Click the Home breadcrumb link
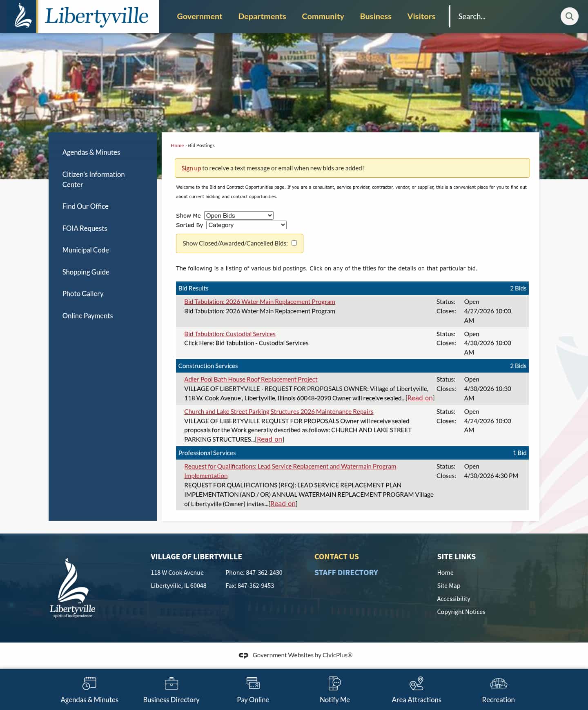Viewport: 588px width, 710px height. point(177,145)
